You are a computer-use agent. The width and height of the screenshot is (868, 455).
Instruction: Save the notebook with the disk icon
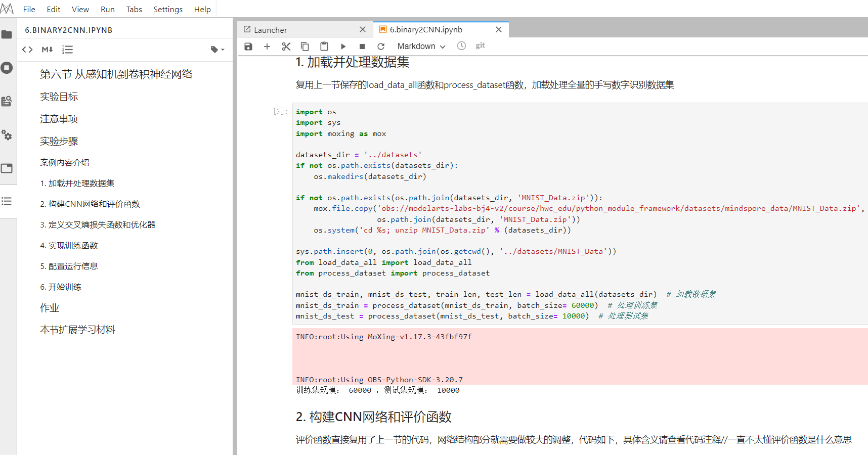click(248, 47)
